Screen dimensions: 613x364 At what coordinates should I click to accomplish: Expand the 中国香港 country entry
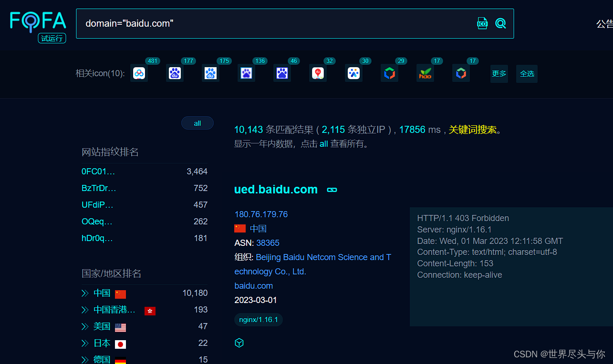(x=85, y=310)
